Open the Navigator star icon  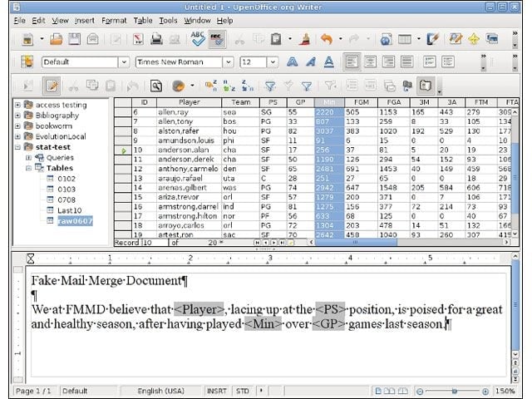(x=474, y=39)
